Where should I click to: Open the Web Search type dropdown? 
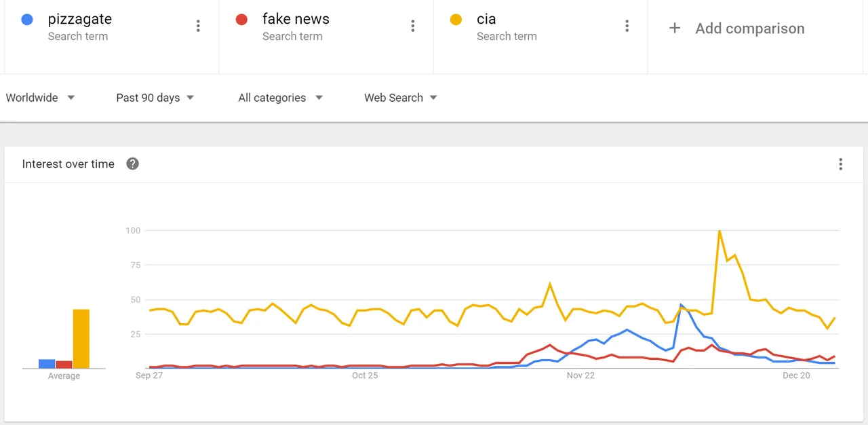click(x=401, y=98)
